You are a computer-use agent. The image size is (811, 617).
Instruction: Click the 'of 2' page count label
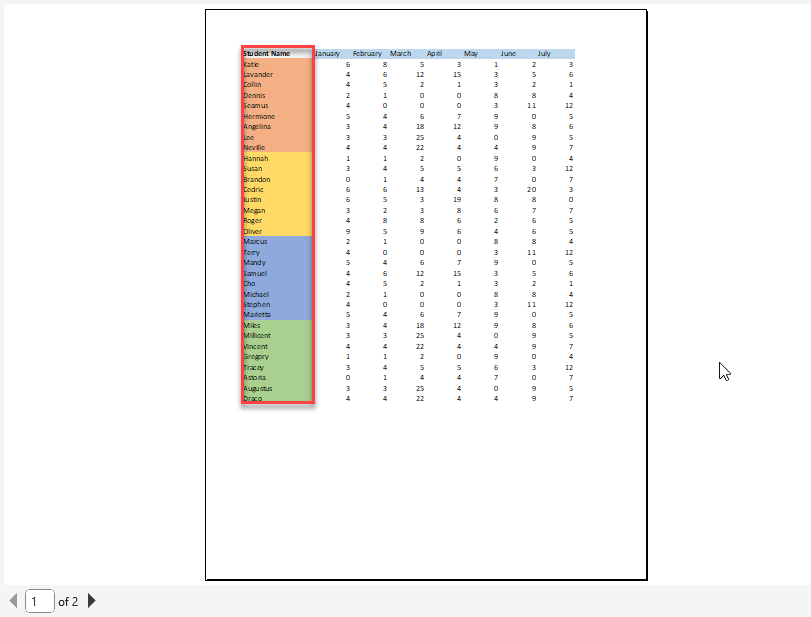68,601
